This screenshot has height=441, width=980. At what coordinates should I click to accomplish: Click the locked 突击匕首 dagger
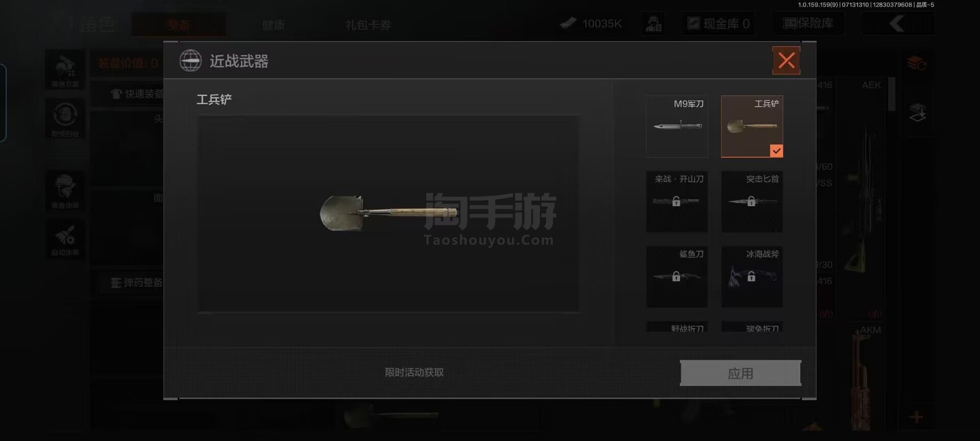click(x=752, y=202)
